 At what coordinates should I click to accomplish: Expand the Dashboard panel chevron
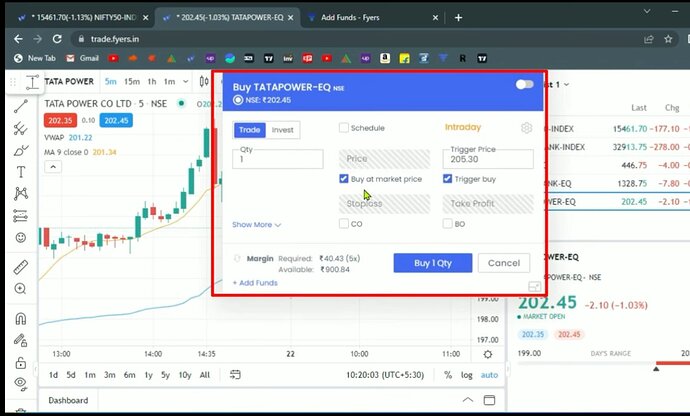click(468, 400)
